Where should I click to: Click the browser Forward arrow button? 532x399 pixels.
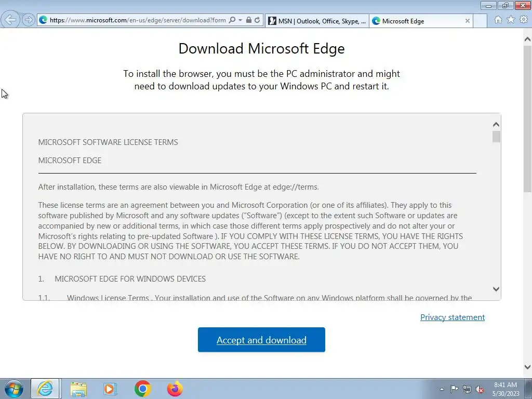tap(29, 20)
